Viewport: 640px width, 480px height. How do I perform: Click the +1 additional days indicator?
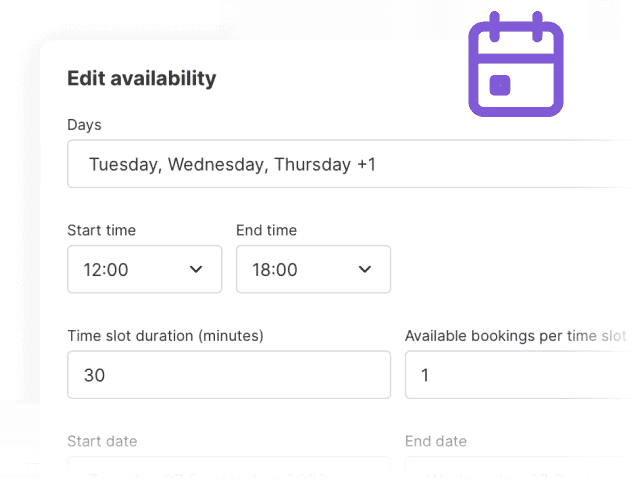[x=366, y=164]
